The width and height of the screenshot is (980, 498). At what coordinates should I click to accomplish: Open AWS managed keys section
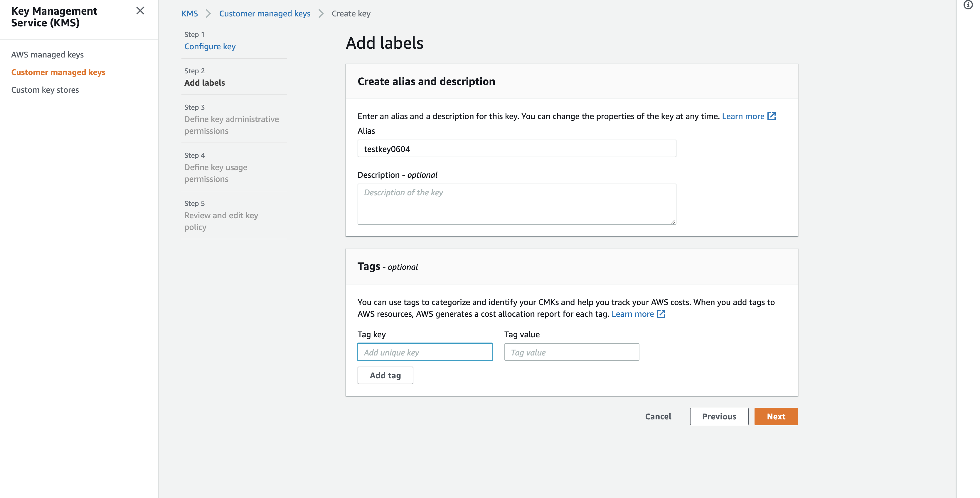pos(47,54)
